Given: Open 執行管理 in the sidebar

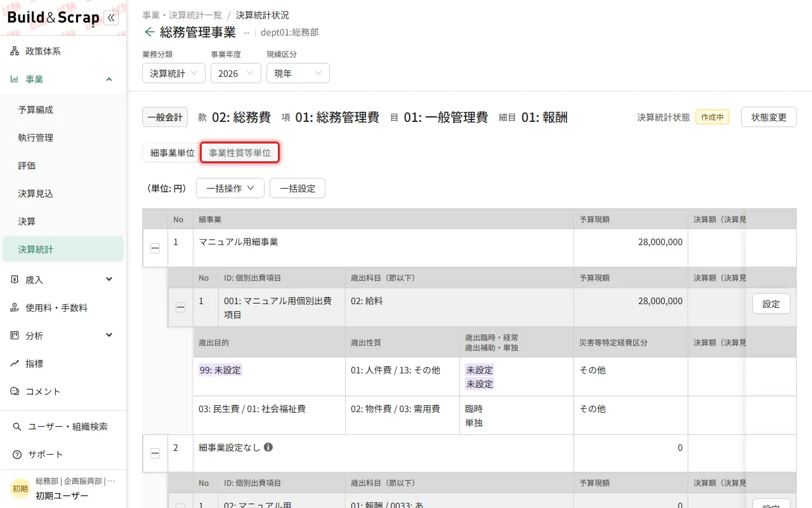Looking at the screenshot, I should click(63, 138).
